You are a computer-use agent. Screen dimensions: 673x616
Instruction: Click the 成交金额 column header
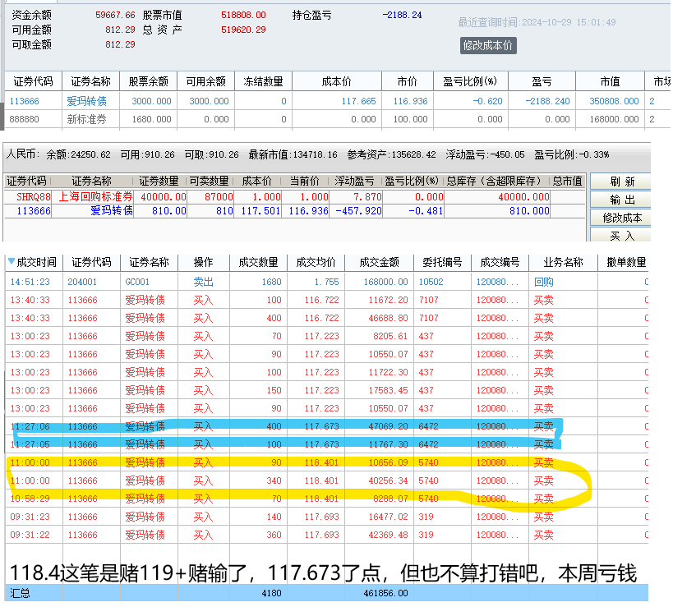[379, 262]
